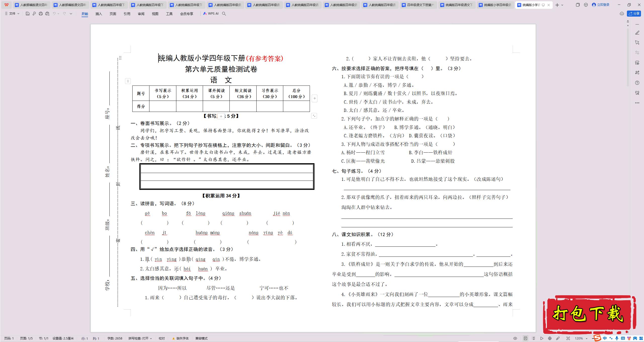Open a new tab with plus button
Image resolution: width=644 pixels, height=342 pixels.
(557, 5)
